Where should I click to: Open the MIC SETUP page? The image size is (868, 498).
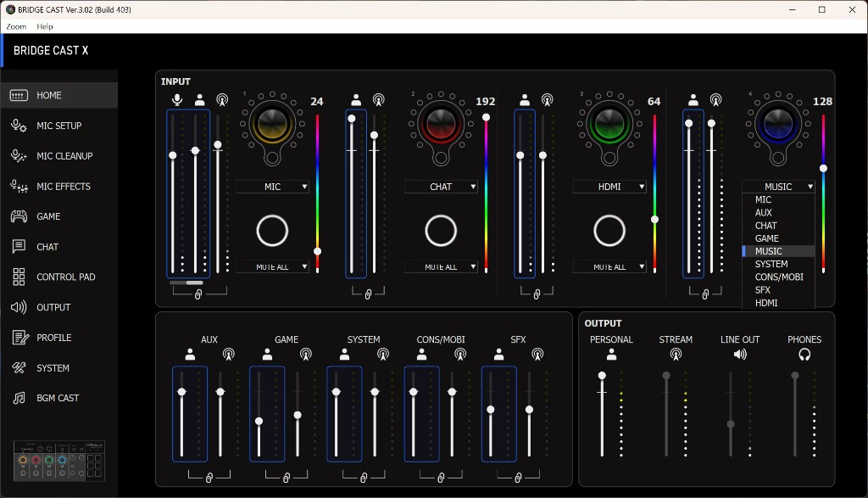[x=58, y=126]
